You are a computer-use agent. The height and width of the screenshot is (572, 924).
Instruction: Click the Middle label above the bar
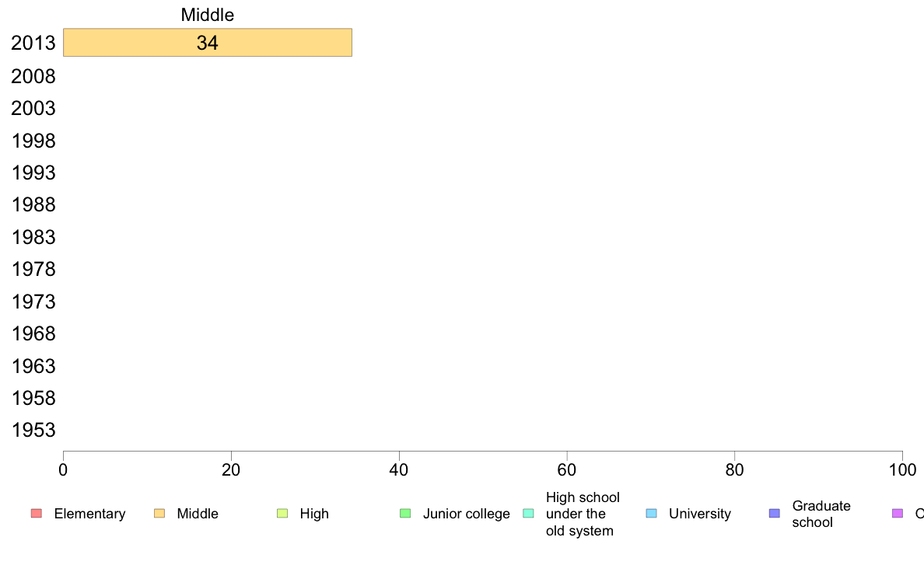[208, 15]
